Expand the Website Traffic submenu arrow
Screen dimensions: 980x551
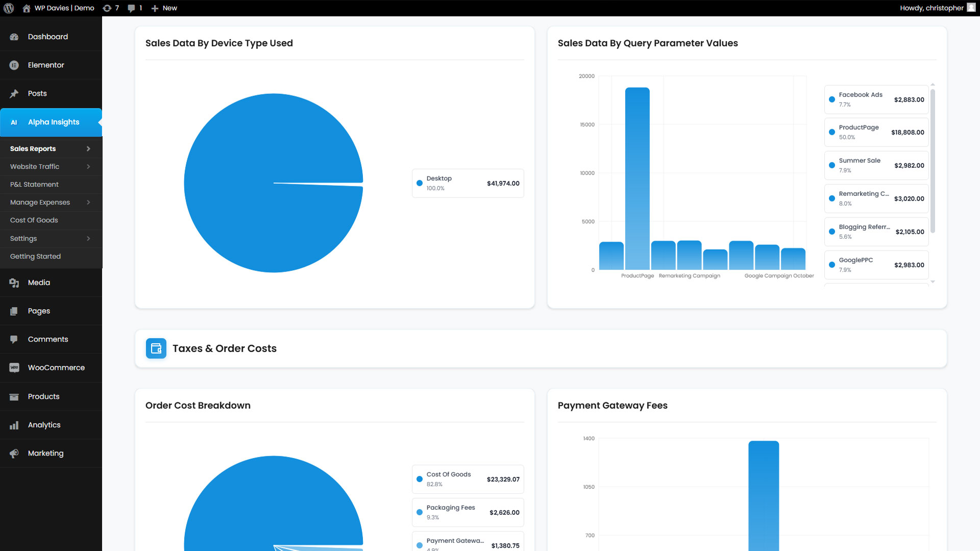coord(88,167)
